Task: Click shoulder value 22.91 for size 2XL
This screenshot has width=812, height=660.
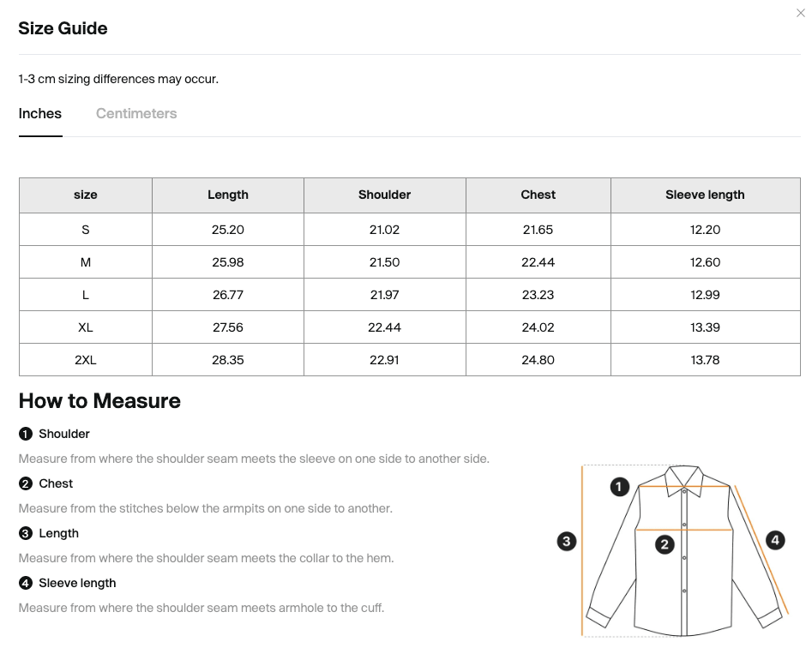Action: [384, 360]
